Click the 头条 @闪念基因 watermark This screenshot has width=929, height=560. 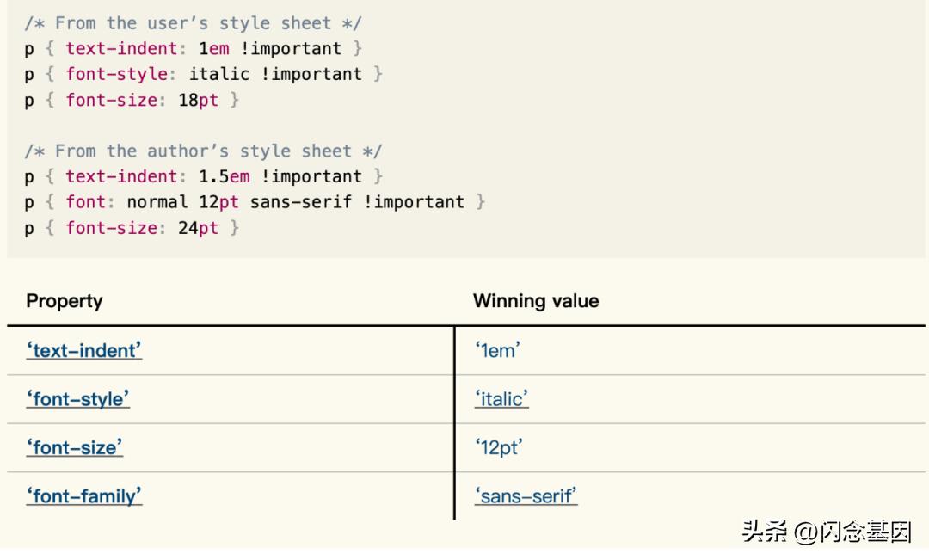coord(826,532)
